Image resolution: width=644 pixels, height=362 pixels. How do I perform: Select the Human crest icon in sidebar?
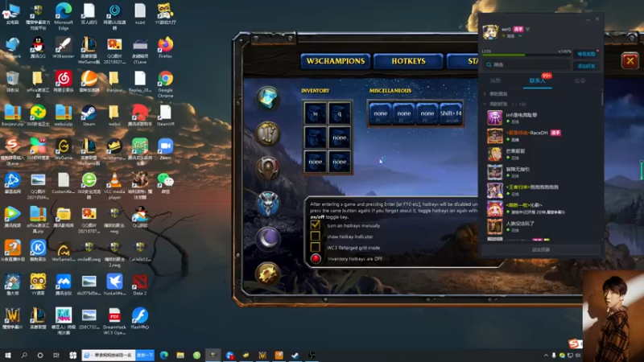pyautogui.click(x=268, y=134)
